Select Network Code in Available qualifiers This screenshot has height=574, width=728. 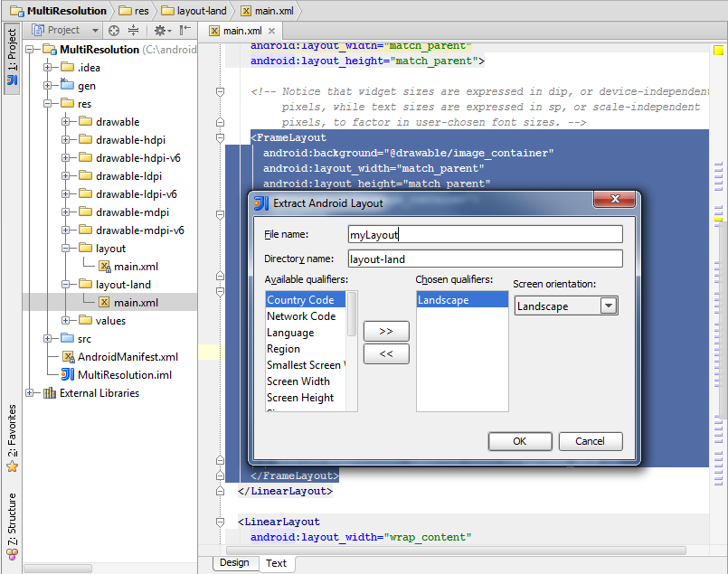coord(305,316)
